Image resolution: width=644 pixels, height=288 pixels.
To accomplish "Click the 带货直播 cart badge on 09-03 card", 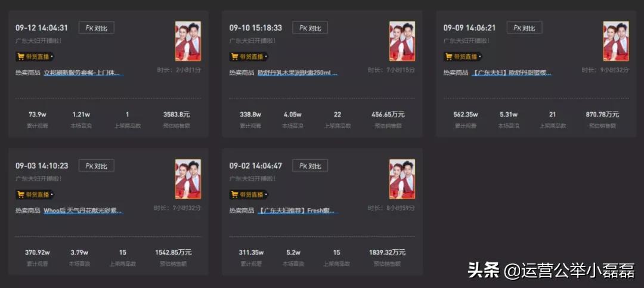I will [35, 194].
